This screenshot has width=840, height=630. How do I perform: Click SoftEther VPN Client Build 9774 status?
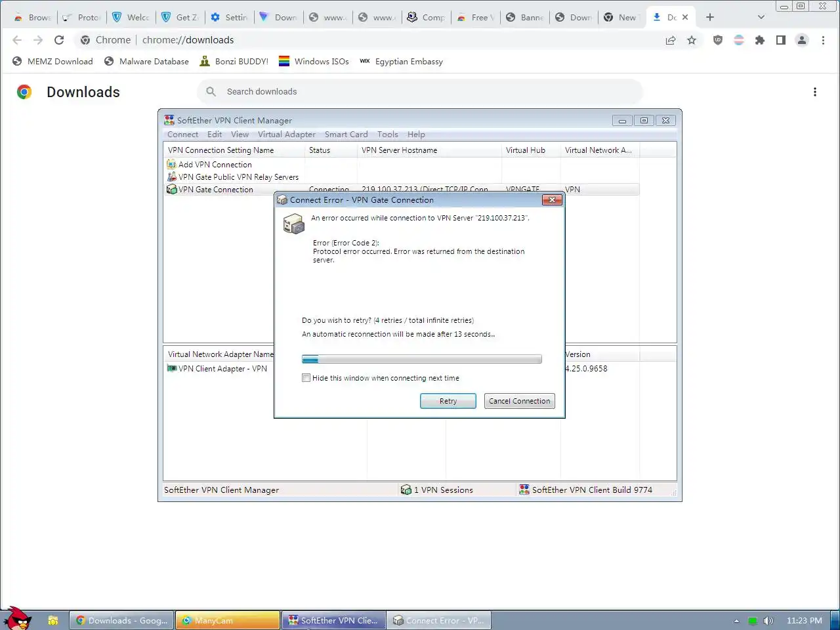[585, 490]
